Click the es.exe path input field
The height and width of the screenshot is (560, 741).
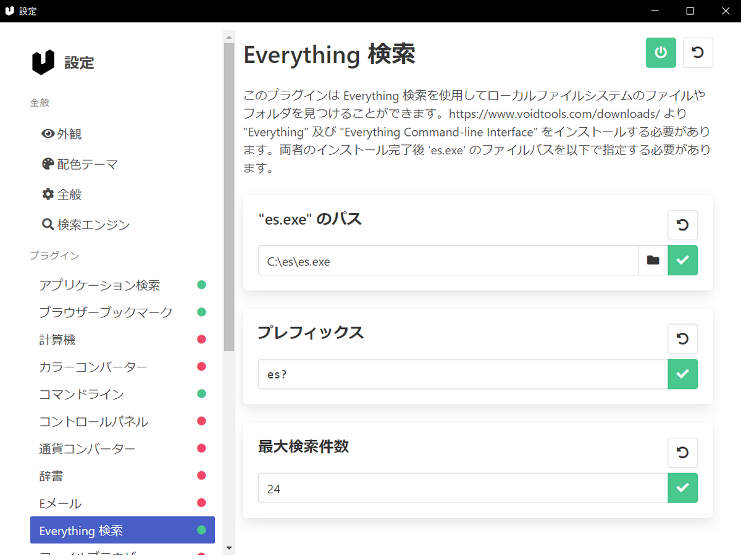pyautogui.click(x=448, y=261)
